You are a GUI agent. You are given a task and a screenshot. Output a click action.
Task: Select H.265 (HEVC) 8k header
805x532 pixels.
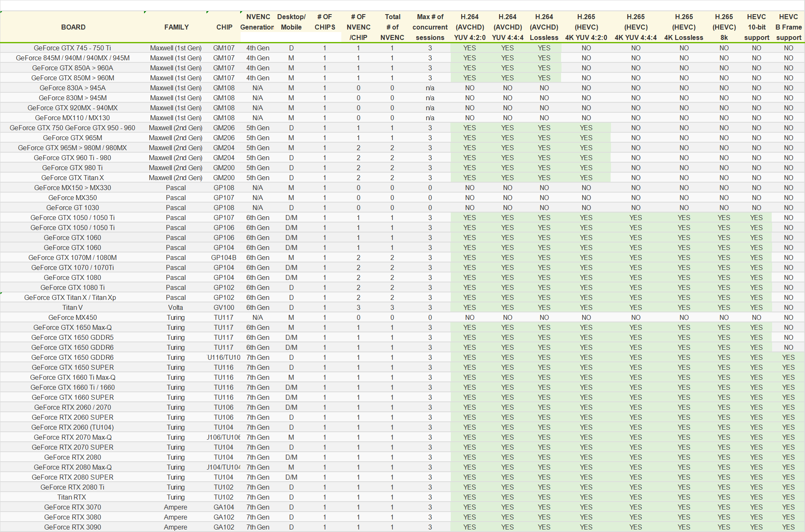[724, 27]
